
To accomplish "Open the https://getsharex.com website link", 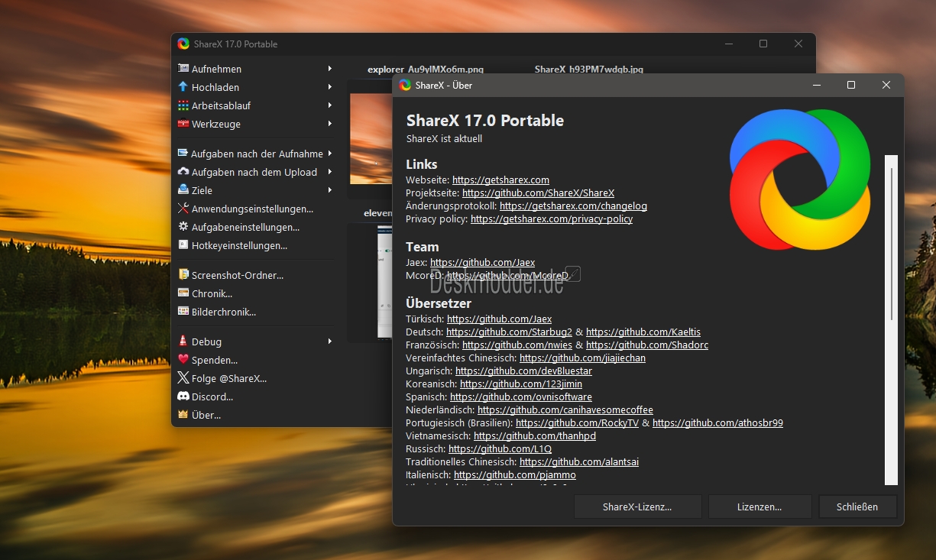I will click(500, 180).
